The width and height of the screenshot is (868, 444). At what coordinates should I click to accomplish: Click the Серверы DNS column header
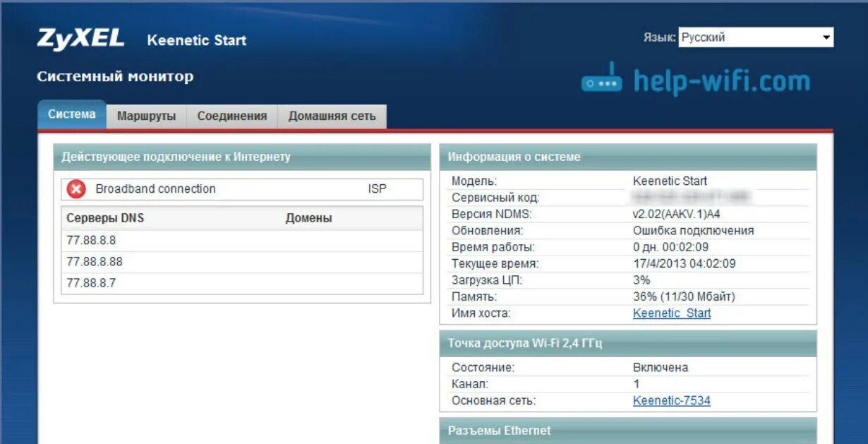coord(105,218)
